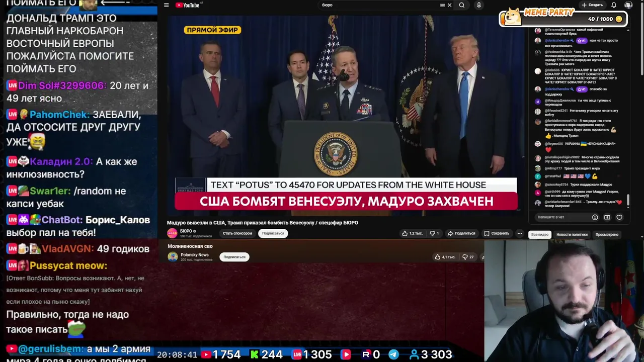Subscribe to Polonsky News channel
This screenshot has width=644, height=362.
pos(234,257)
